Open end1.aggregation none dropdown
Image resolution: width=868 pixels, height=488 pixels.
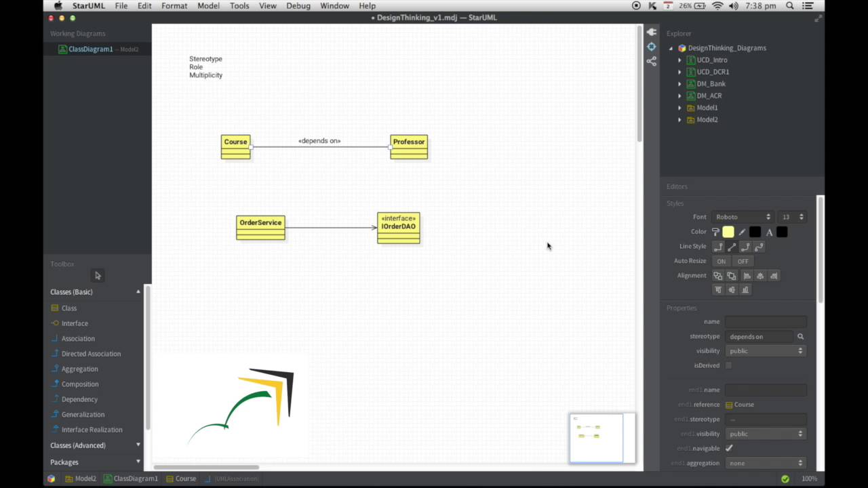[766, 463]
